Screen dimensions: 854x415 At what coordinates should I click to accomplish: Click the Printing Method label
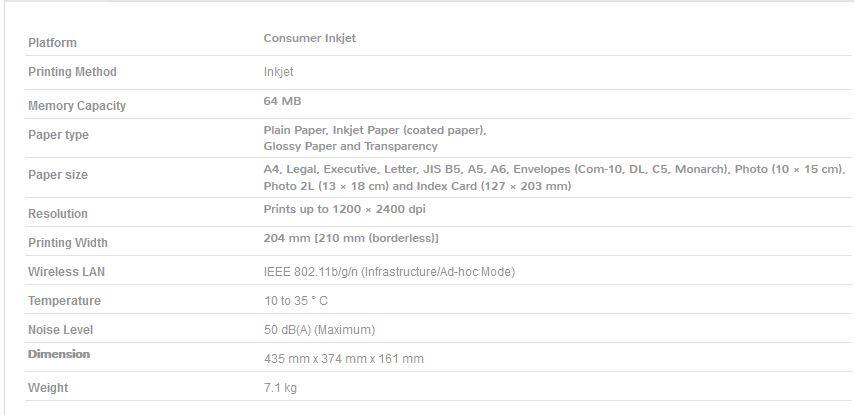click(x=72, y=72)
